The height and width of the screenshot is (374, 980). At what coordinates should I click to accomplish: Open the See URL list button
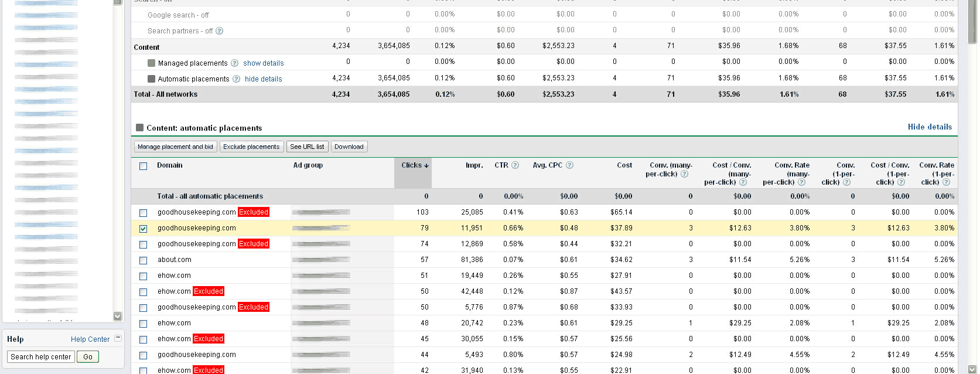[x=307, y=147]
